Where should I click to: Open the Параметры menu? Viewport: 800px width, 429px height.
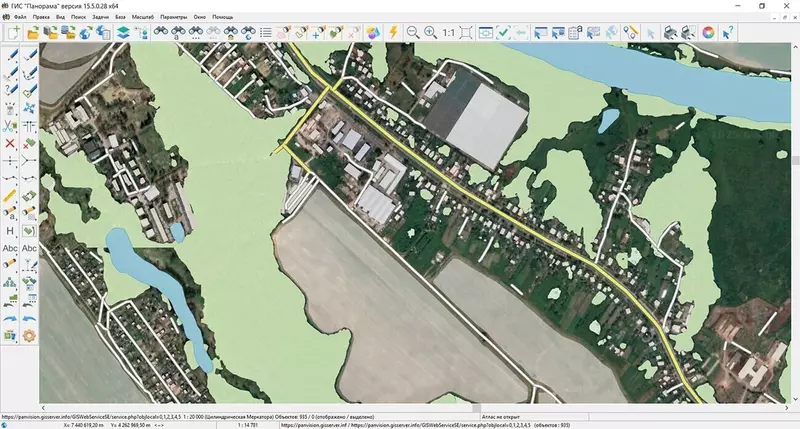pyautogui.click(x=174, y=18)
